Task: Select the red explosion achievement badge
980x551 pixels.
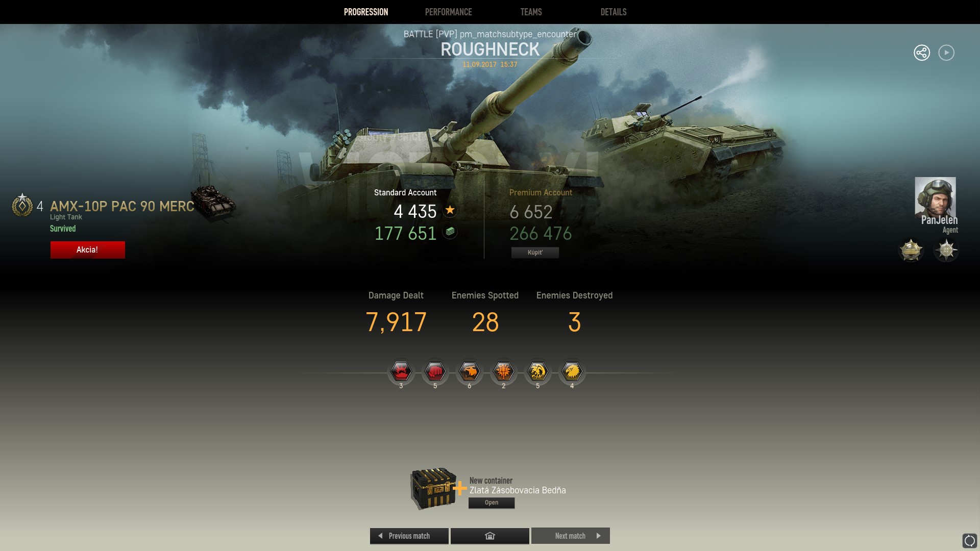Action: point(401,371)
